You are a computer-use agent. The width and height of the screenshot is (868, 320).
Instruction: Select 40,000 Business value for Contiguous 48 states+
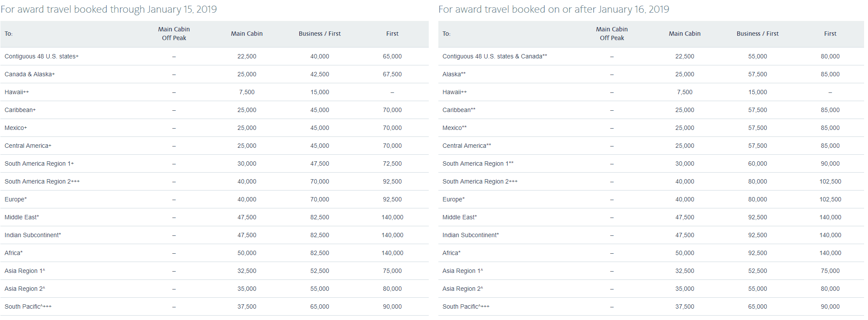(x=320, y=56)
